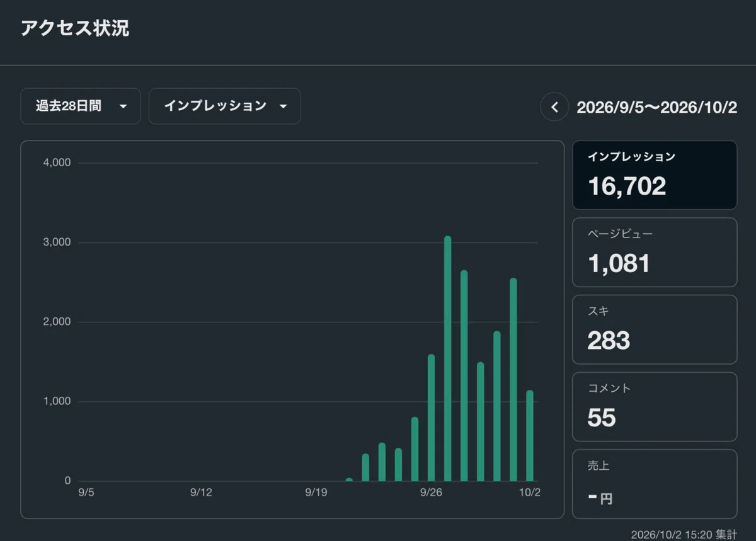This screenshot has height=541, width=756.
Task: Click the chart bar for 9/28
Action: coord(464,376)
